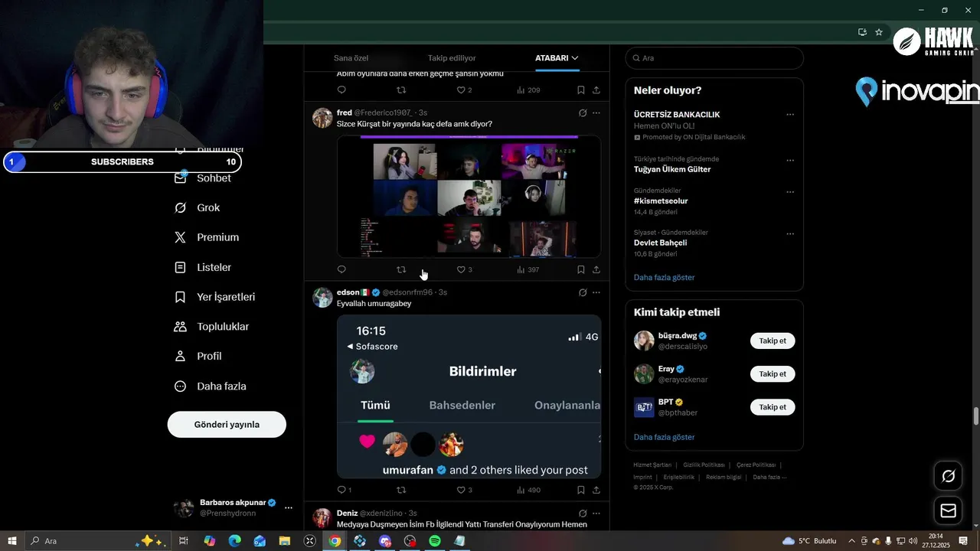Ask Grok about Deniz's post
The width and height of the screenshot is (980, 551).
[583, 513]
